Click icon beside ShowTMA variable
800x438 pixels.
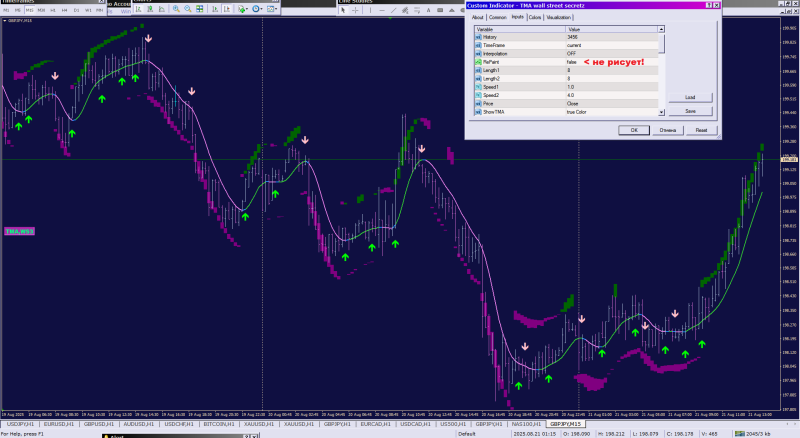[479, 112]
